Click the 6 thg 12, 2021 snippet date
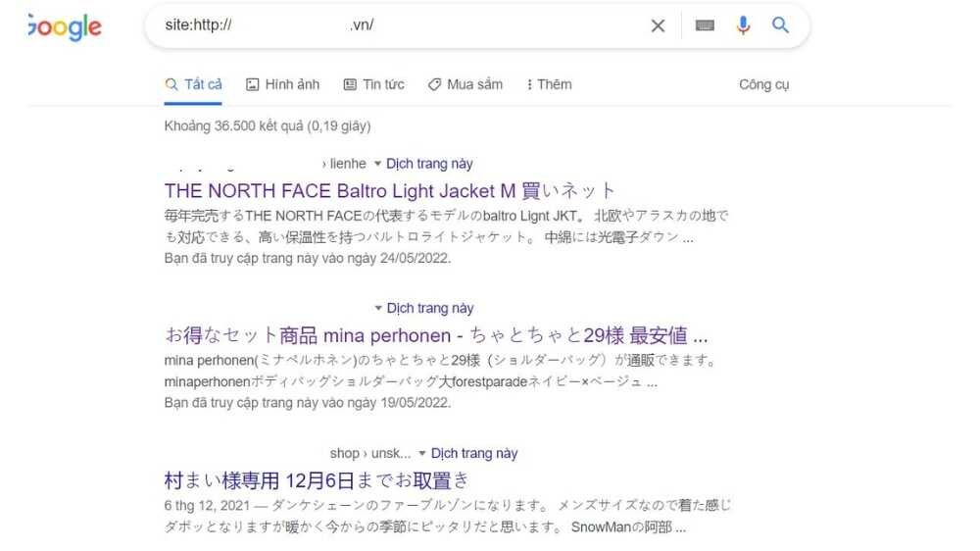This screenshot has width=980, height=551. click(x=207, y=505)
